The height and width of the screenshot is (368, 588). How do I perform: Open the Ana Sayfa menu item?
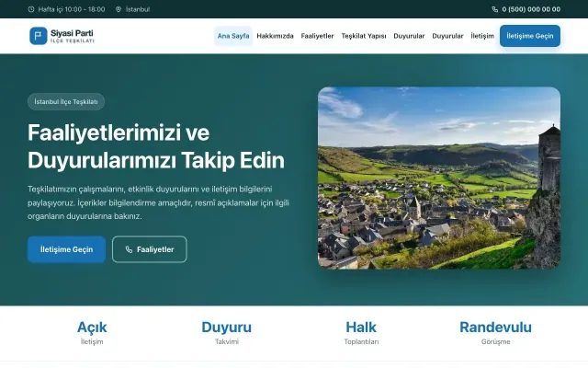[233, 36]
